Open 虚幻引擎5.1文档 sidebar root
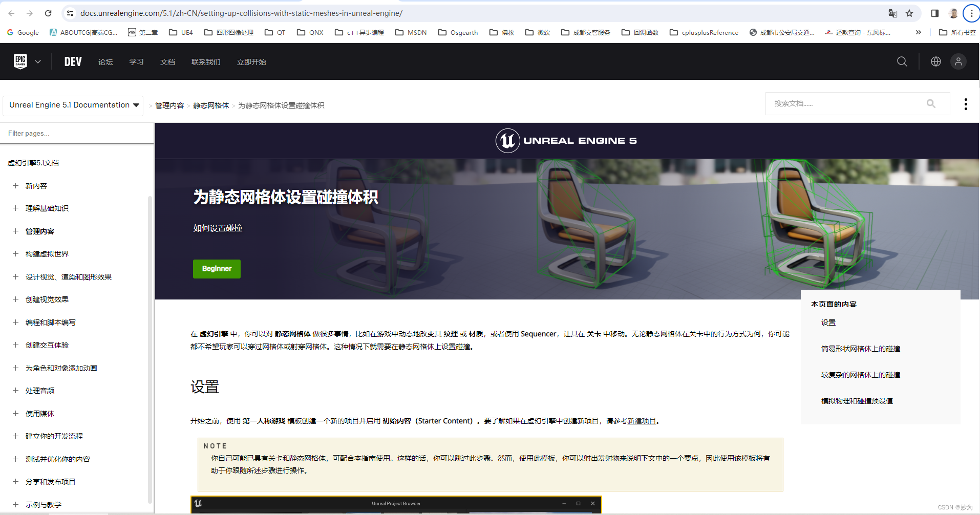 pos(33,163)
